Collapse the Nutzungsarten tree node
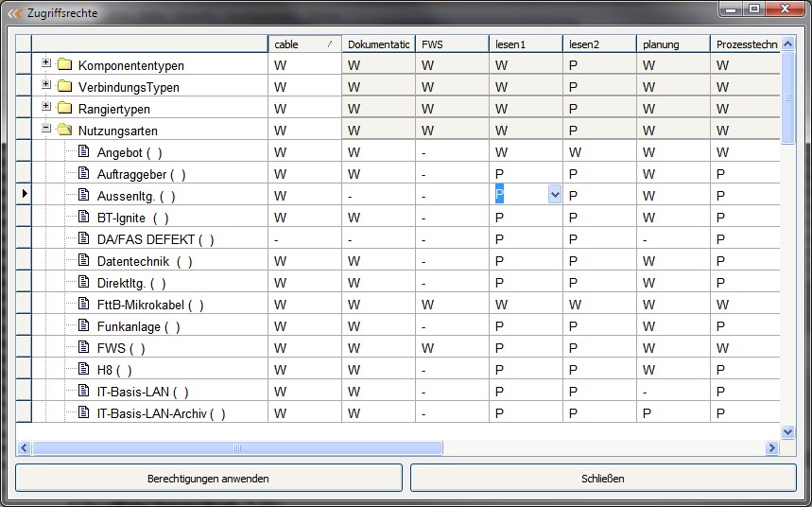 click(46, 128)
